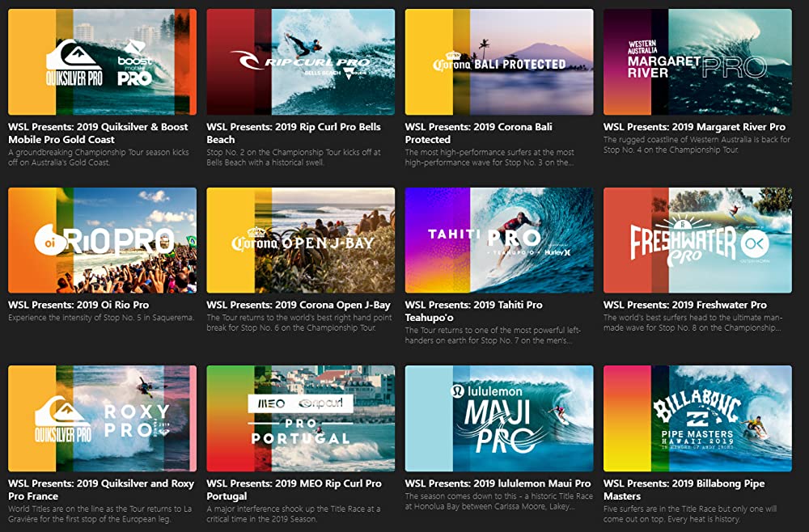Open the Quiksilver Pro Boost Pro thumbnail
Image resolution: width=809 pixels, height=532 pixels.
[102, 62]
